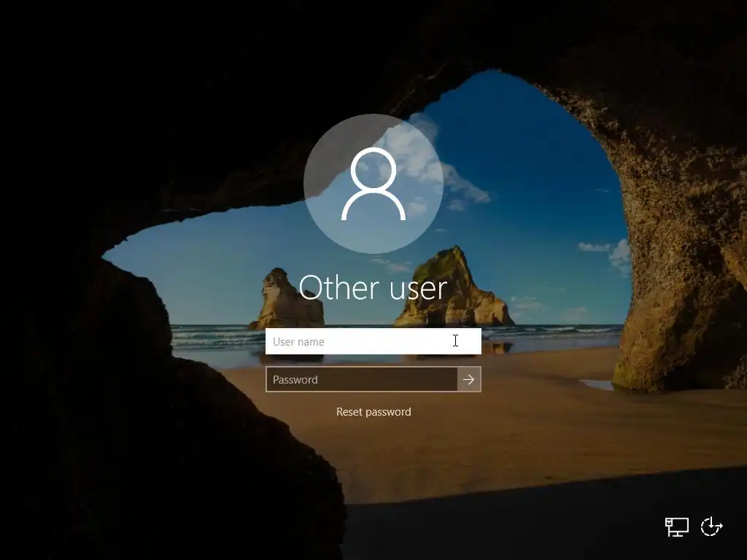Open the network connection icon
The image size is (747, 560).
coord(676,526)
